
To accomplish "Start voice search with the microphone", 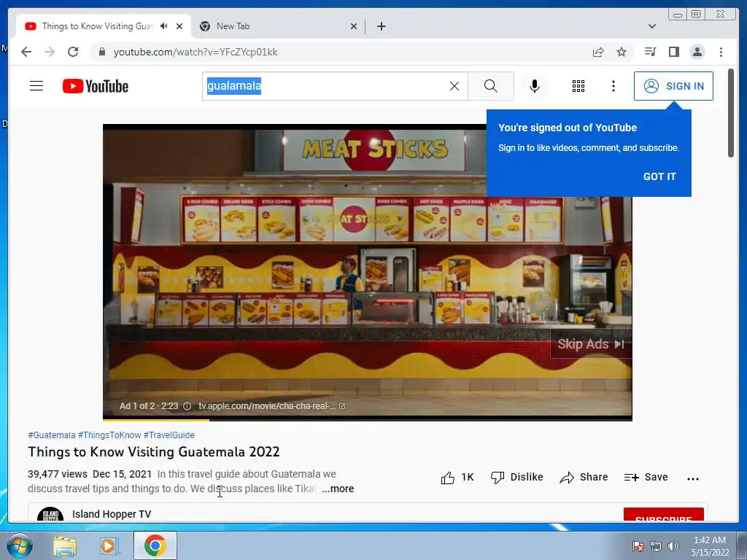I will (x=535, y=86).
